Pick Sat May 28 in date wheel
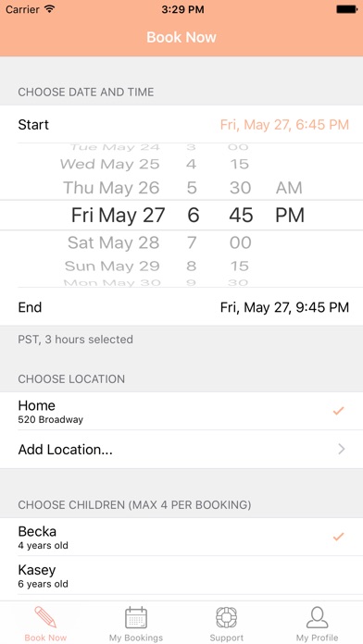The width and height of the screenshot is (363, 644). [x=114, y=242]
